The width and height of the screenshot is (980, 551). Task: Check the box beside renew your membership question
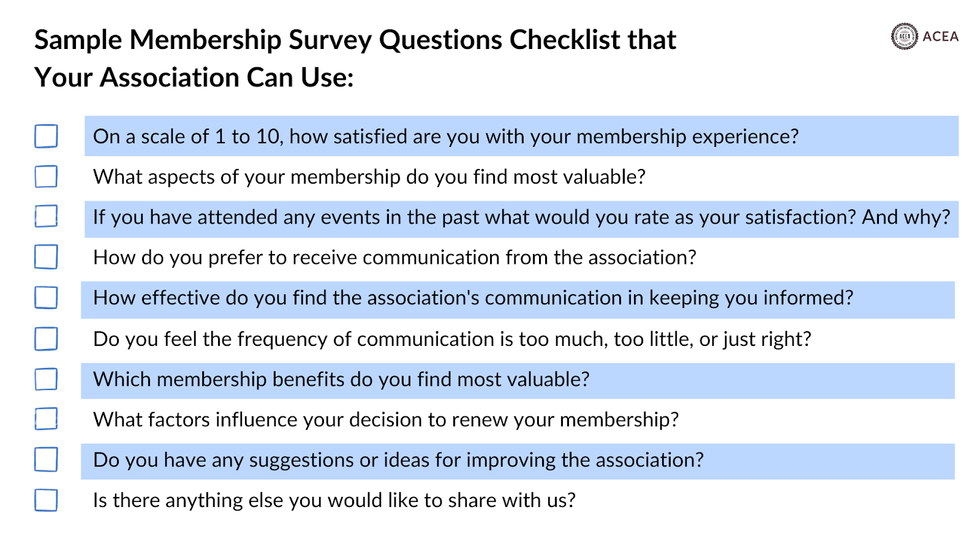tap(46, 419)
